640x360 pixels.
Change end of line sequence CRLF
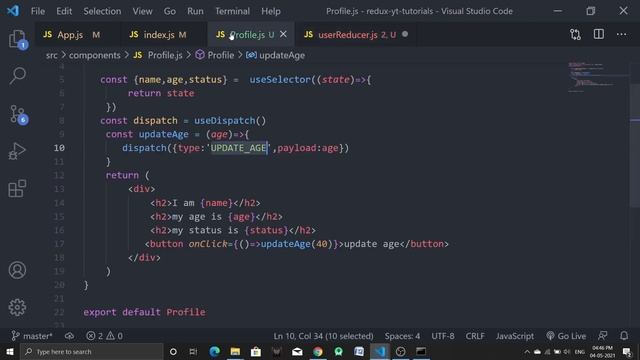(475, 336)
